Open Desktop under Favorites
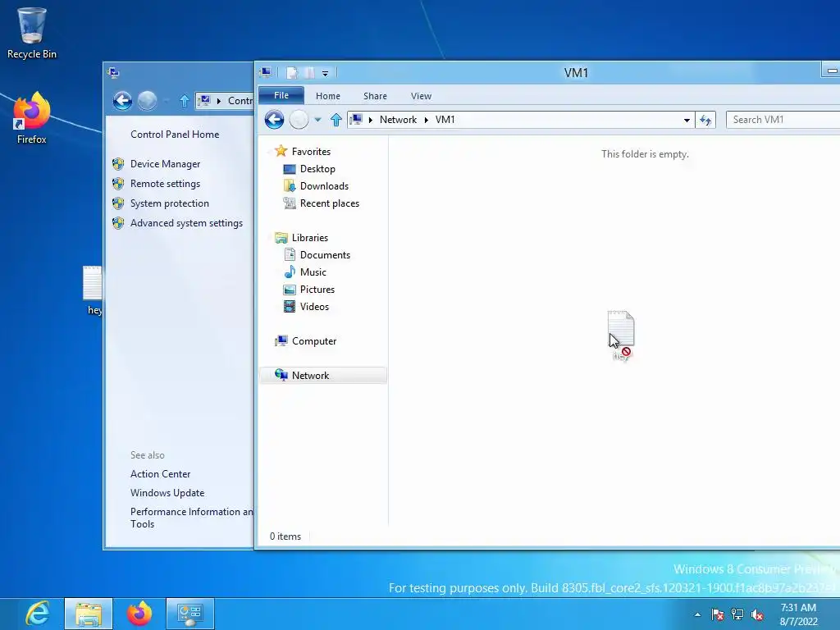 click(x=317, y=169)
